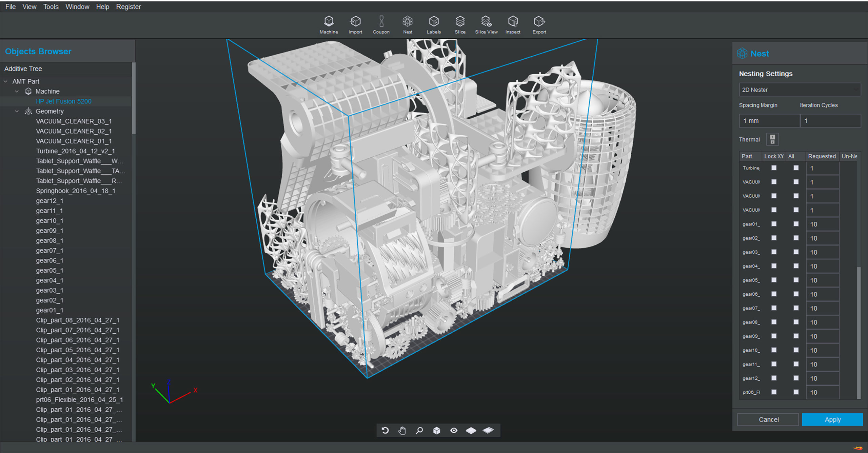Toggle Lock XY for prt06_Fl row

tap(774, 392)
